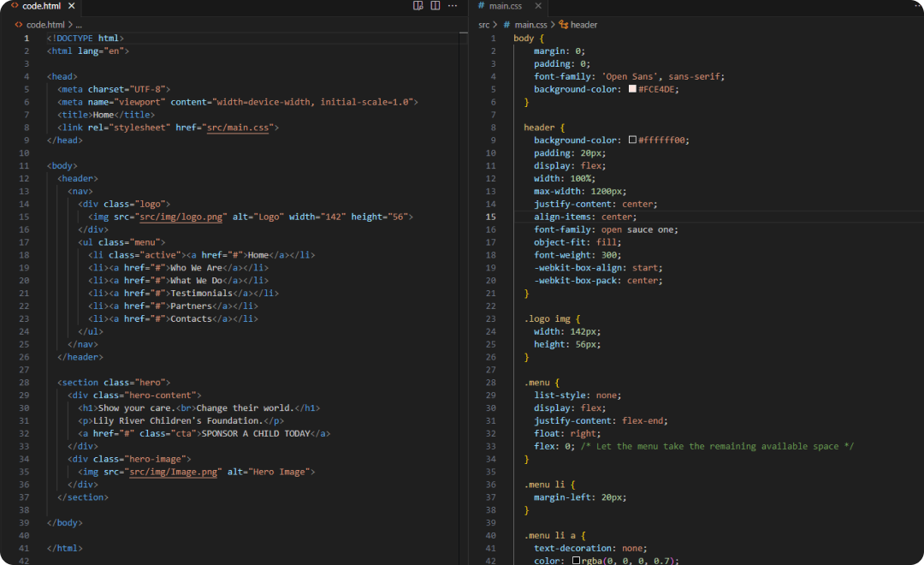Click line number 15 in main.css gutter
Image resolution: width=924 pixels, height=565 pixels.
[491, 217]
